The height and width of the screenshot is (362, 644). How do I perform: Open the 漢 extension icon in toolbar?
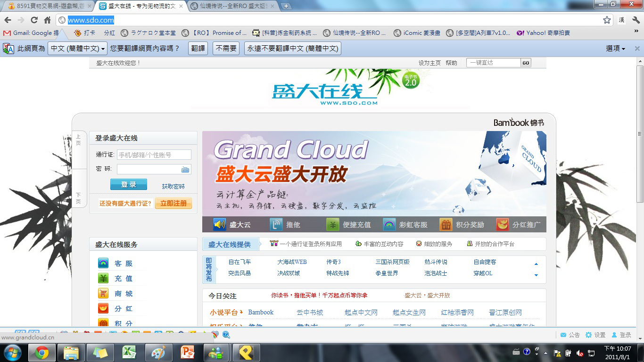[622, 20]
